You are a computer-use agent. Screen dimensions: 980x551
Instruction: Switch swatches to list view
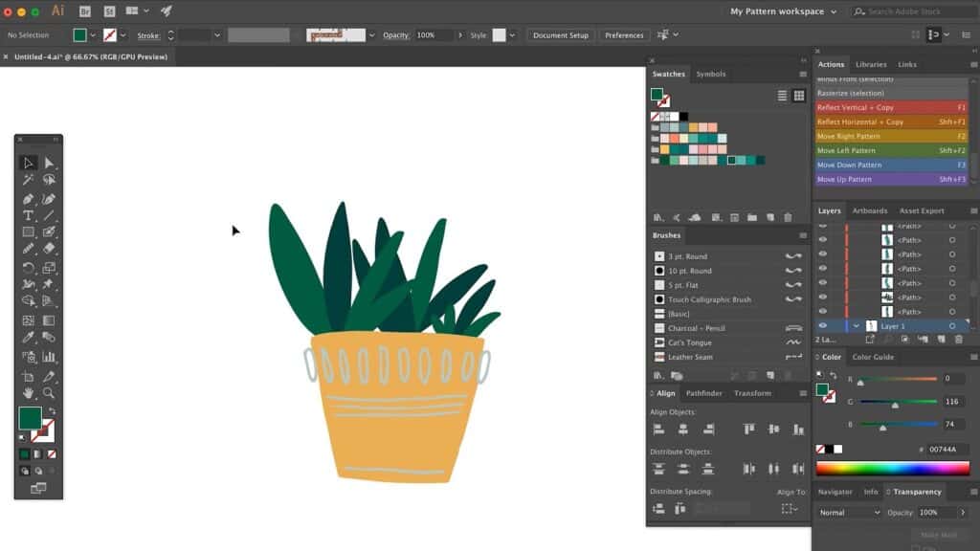click(x=782, y=96)
